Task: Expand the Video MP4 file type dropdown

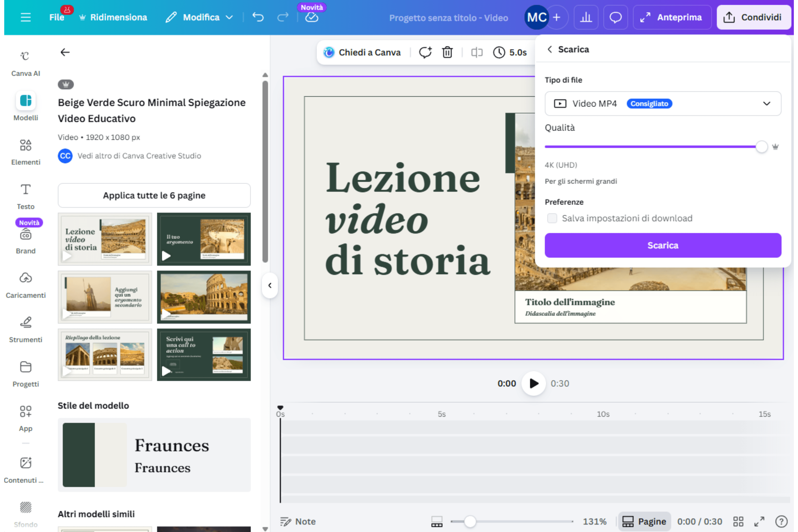Action: 663,104
